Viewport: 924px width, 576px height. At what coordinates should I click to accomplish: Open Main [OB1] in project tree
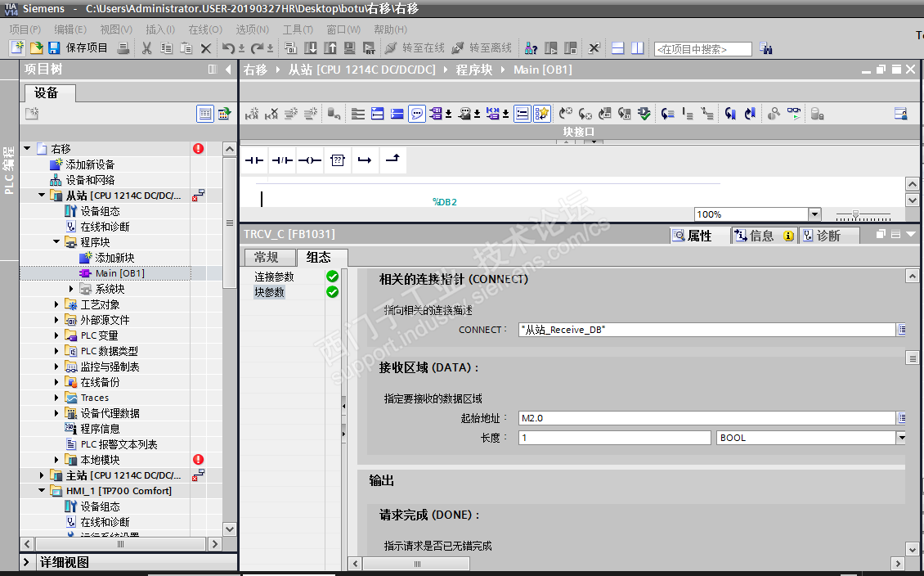coord(119,273)
